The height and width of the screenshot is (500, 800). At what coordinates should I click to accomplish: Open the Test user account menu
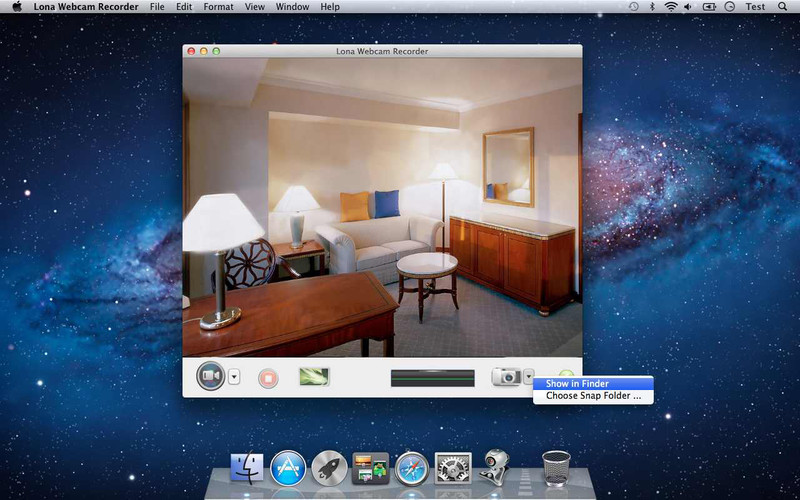click(755, 7)
